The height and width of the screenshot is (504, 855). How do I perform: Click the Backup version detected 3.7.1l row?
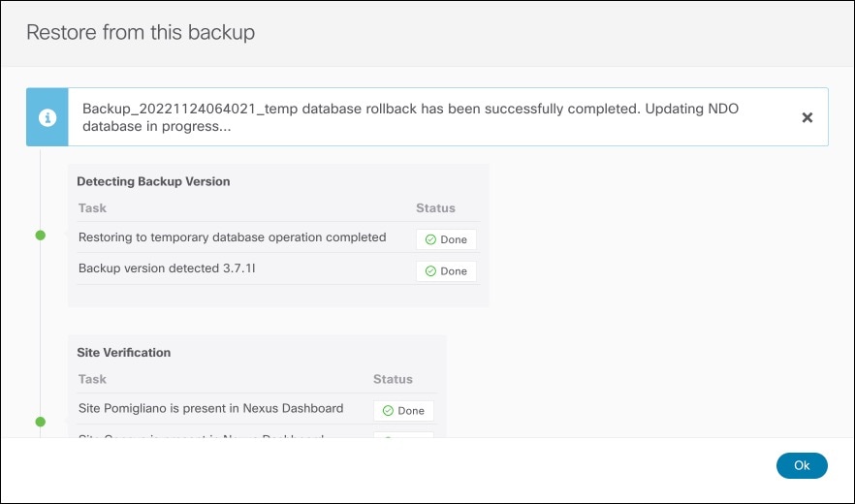click(x=278, y=268)
